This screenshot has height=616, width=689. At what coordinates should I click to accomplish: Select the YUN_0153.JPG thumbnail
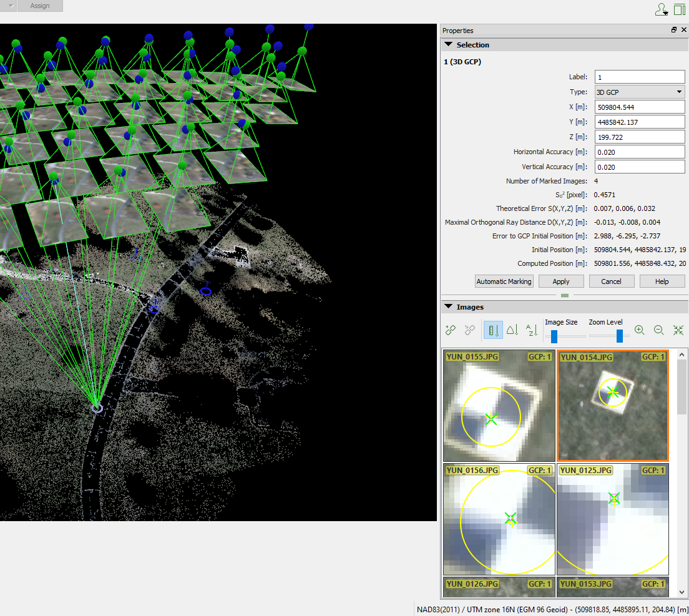613,587
